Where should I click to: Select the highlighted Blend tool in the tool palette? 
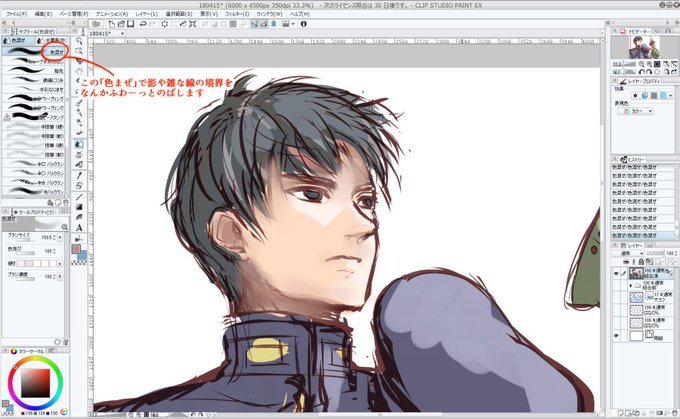coord(79,144)
